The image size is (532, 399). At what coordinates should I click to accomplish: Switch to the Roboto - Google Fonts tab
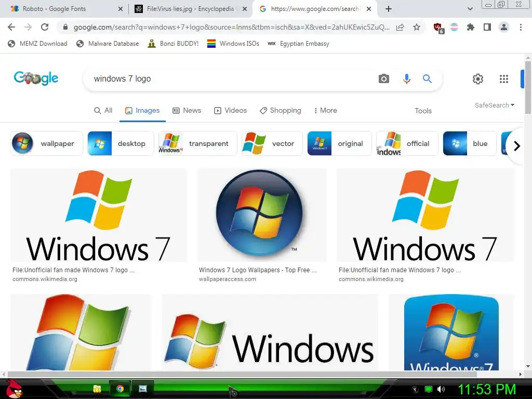64,9
